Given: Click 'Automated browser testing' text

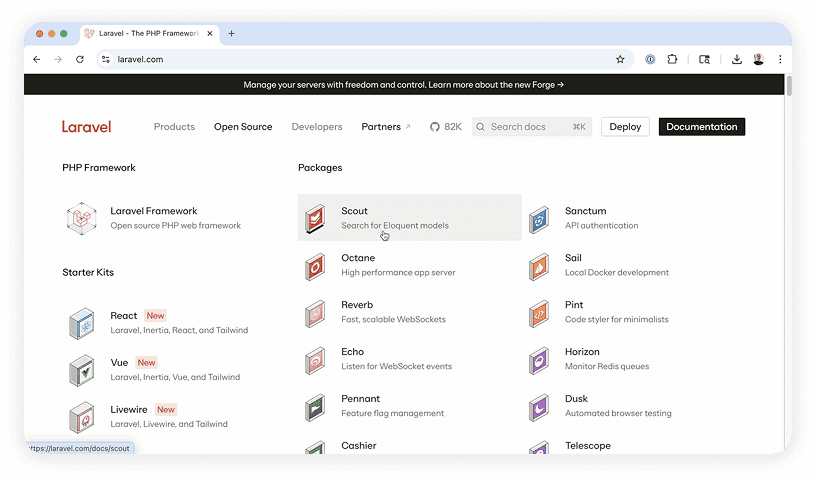Looking at the screenshot, I should pyautogui.click(x=618, y=413).
